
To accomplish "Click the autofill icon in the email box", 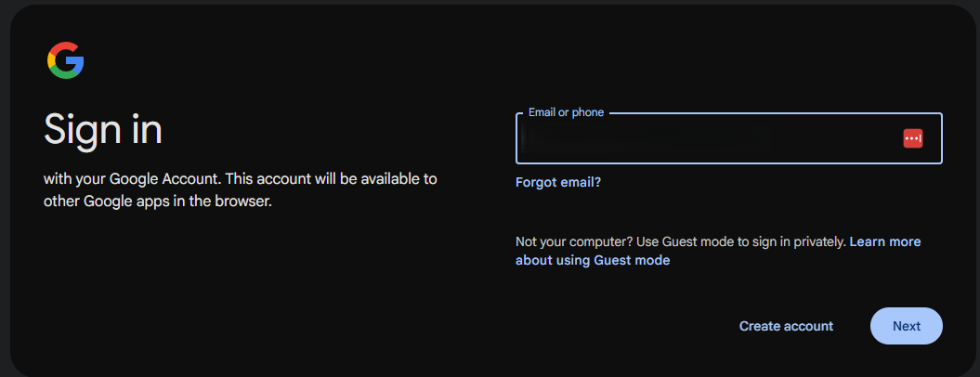I will (x=912, y=138).
